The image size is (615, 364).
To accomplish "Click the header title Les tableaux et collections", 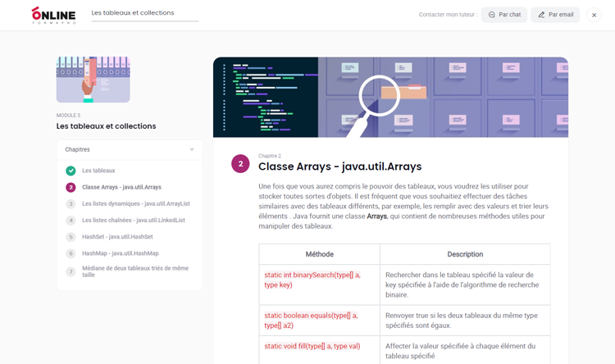I will [x=133, y=12].
